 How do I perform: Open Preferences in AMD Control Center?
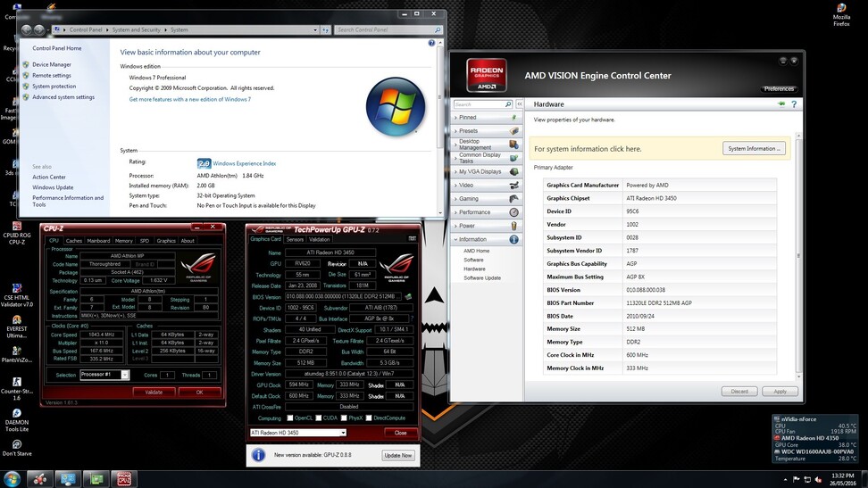[x=779, y=89]
